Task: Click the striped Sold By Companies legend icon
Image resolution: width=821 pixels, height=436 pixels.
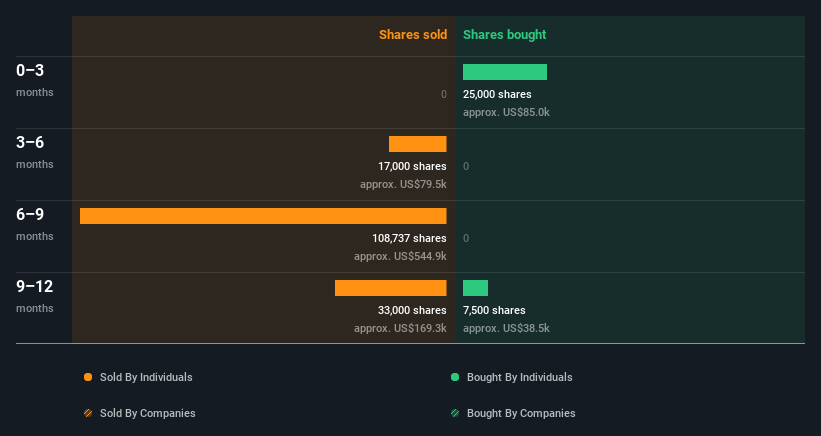Action: tap(88, 413)
